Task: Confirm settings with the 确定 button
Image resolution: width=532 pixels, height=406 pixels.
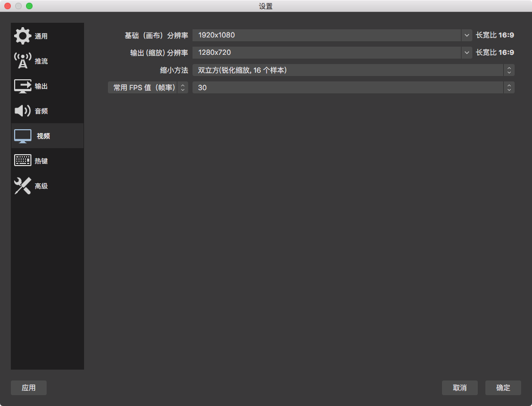Action: tap(503, 388)
